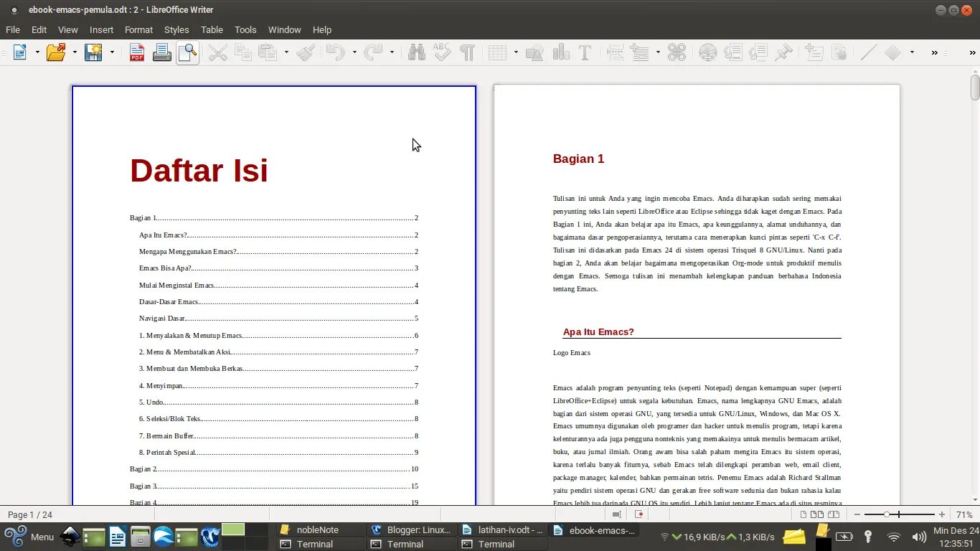This screenshot has height=551, width=980.
Task: Switch to Blogger: Linux window in taskbar
Action: [x=412, y=529]
